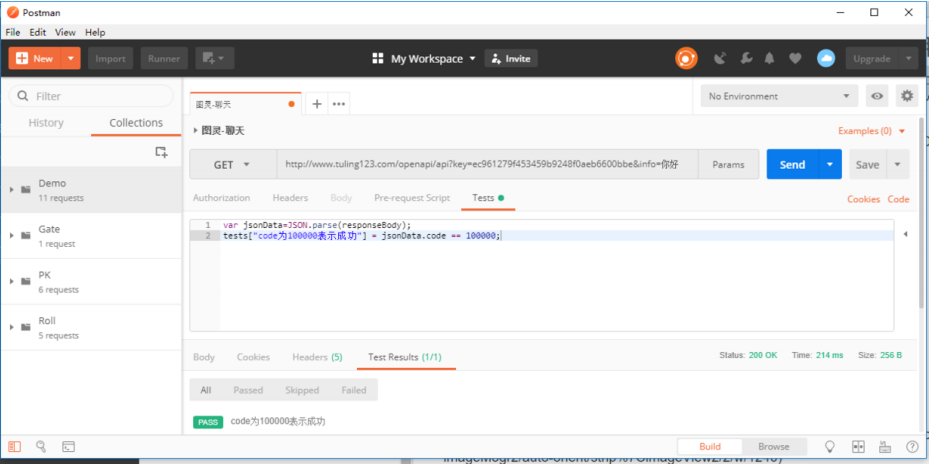Image resolution: width=929 pixels, height=464 pixels.
Task: Open the Save button dropdown arrow
Action: (x=898, y=164)
